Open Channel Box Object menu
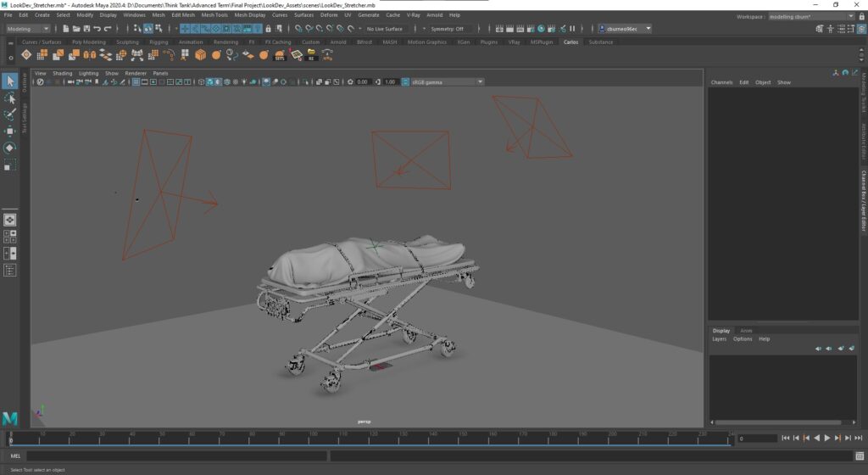This screenshot has width=868, height=475. coord(763,82)
